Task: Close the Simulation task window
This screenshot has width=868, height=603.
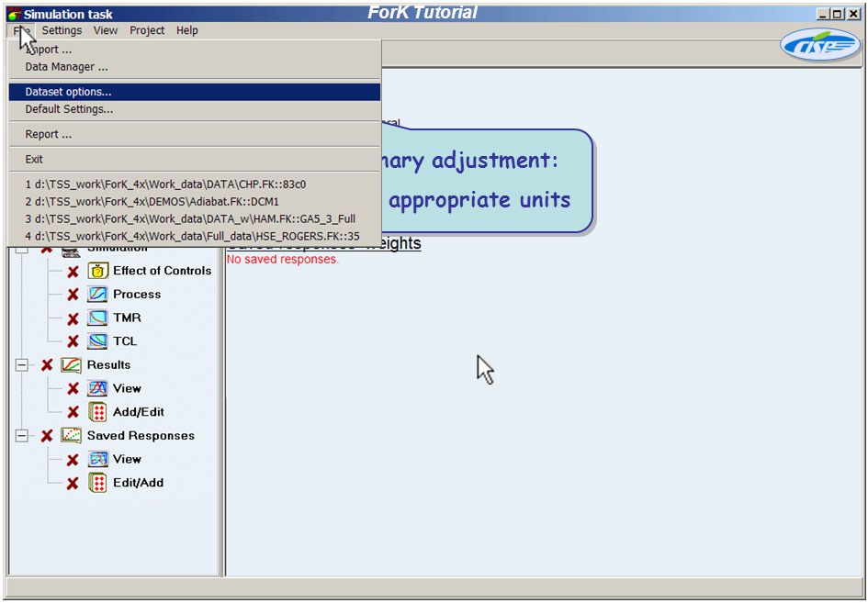Action: click(853, 15)
